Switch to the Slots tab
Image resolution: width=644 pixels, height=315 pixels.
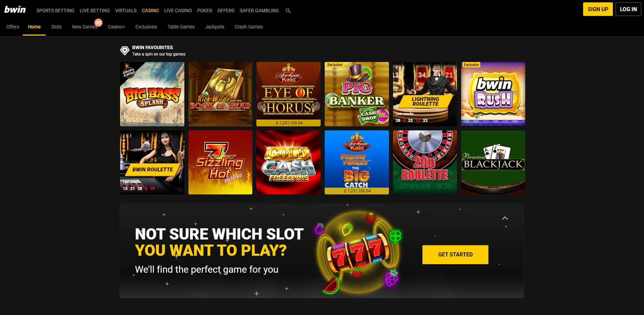pyautogui.click(x=56, y=27)
